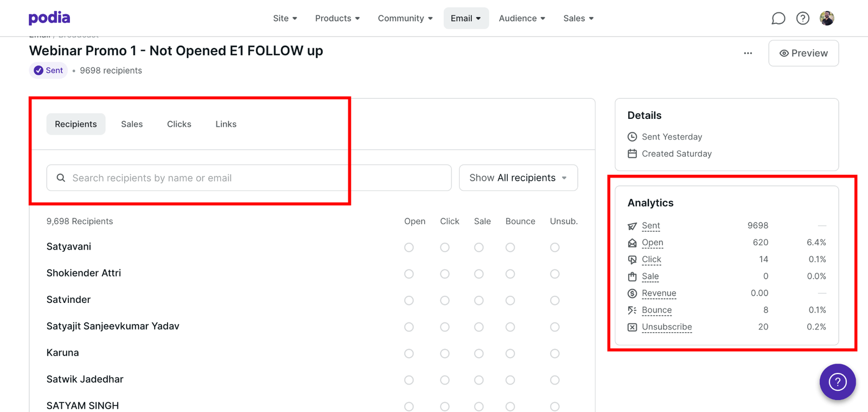Screen dimensions: 868x412
Task: Click recipient name Satwik Jadedhar
Action: (x=85, y=379)
